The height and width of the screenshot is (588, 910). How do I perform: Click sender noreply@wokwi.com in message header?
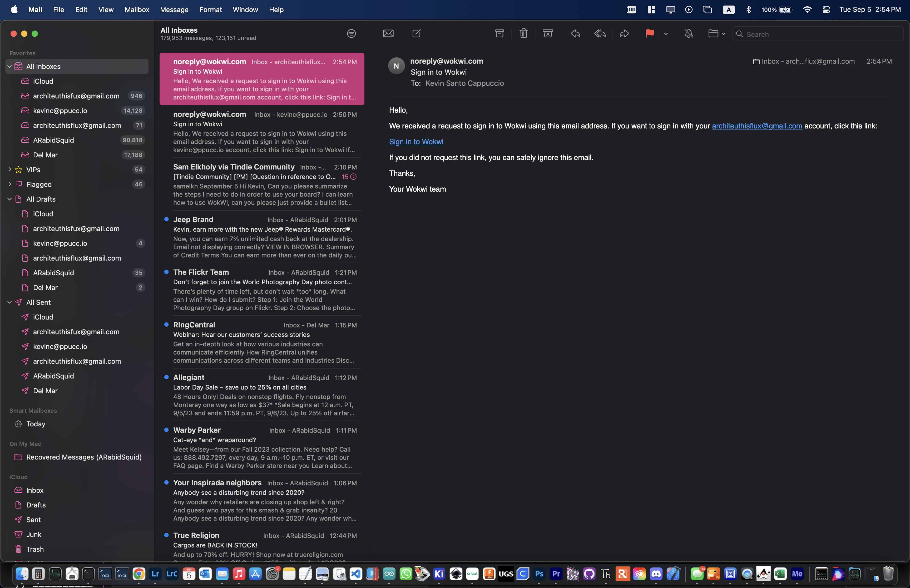(446, 61)
